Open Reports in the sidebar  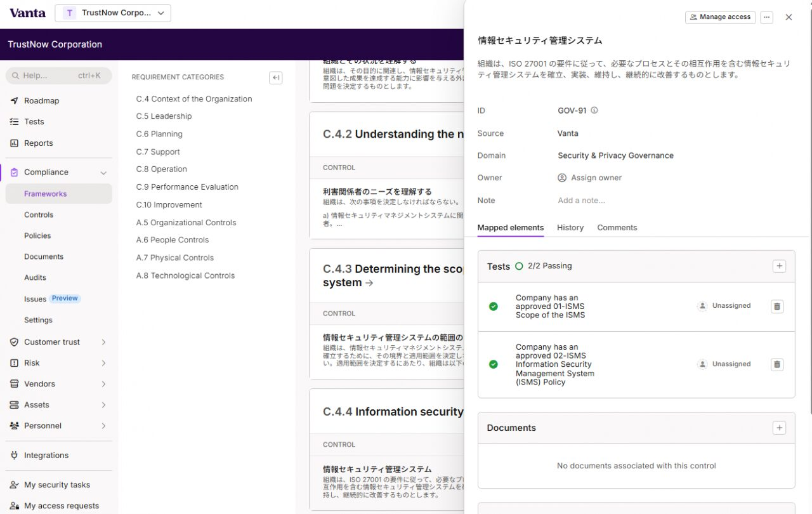click(39, 143)
